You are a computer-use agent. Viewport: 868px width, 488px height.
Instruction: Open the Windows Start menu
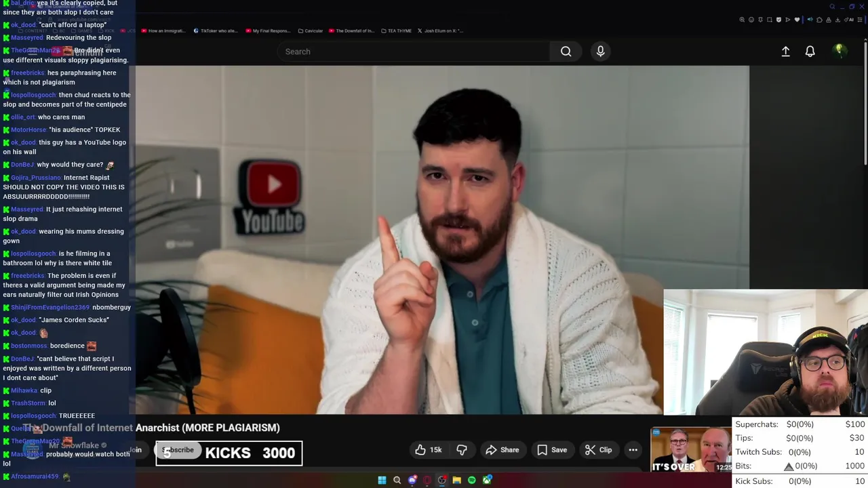(x=382, y=480)
